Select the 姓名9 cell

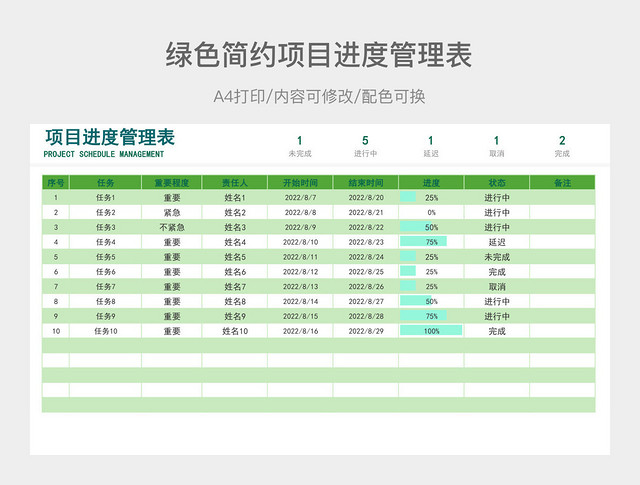[235, 316]
